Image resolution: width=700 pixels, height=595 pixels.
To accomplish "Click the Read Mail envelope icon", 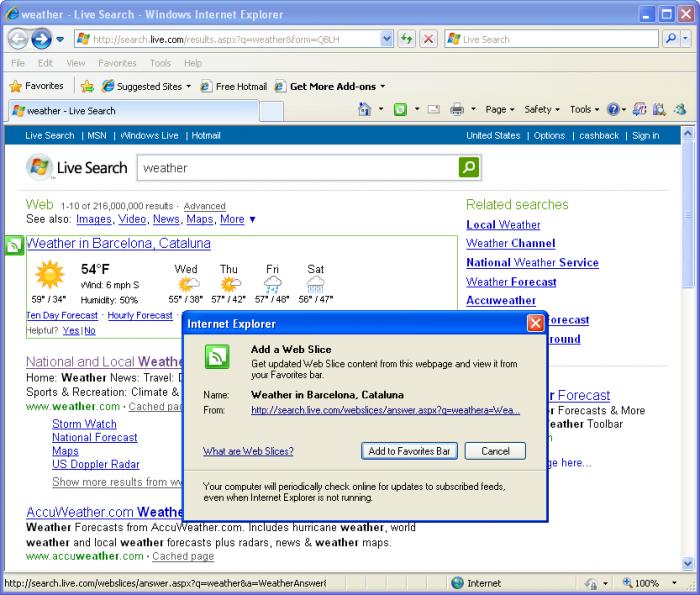I will click(433, 109).
